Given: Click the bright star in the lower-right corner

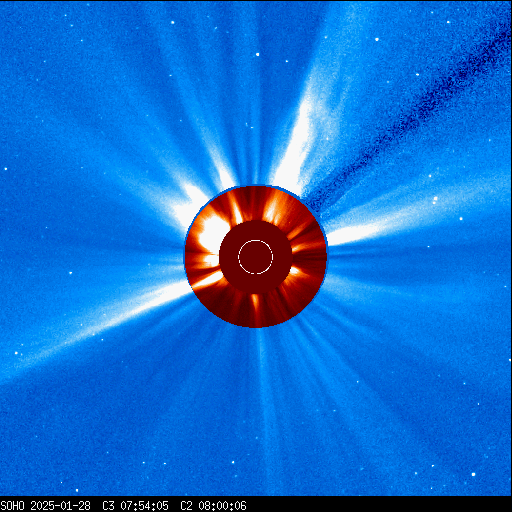Looking at the screenshot, I should [473, 474].
